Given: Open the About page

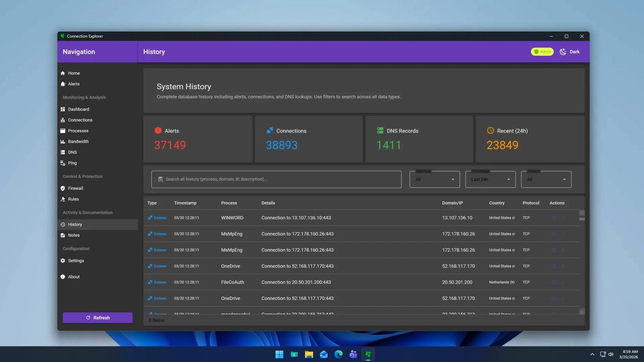Looking at the screenshot, I should pyautogui.click(x=74, y=276).
